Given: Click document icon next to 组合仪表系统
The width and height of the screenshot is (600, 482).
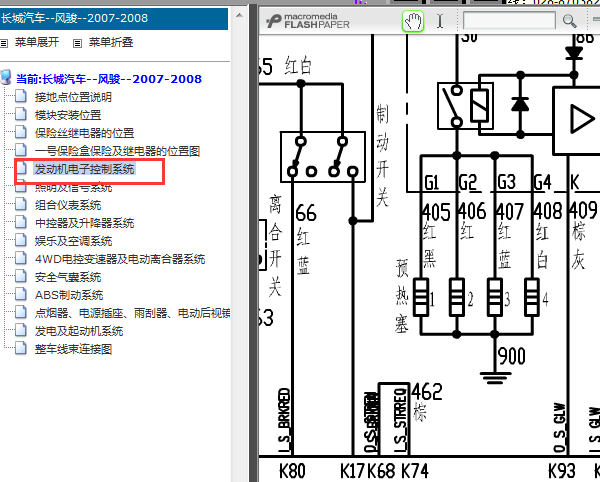Looking at the screenshot, I should pos(21,204).
